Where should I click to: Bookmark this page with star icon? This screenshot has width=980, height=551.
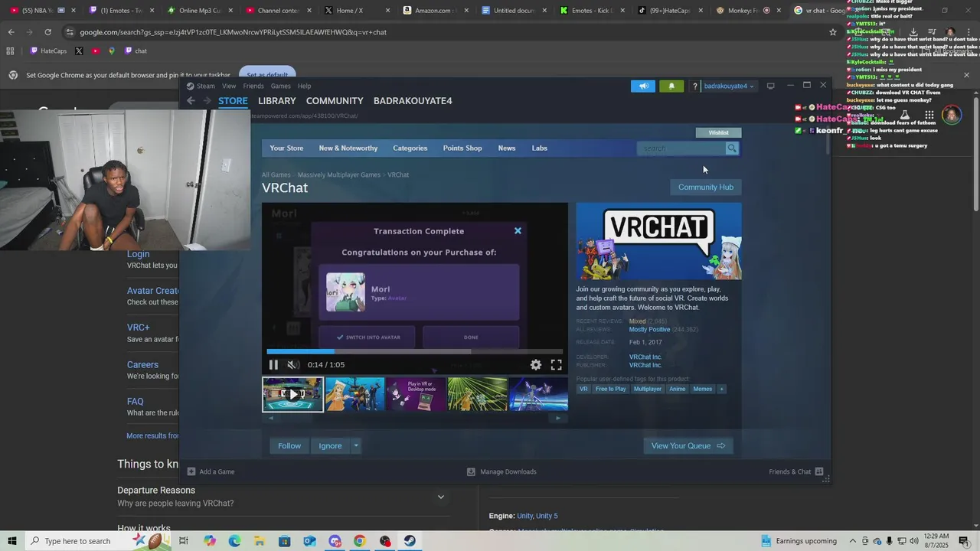833,32
